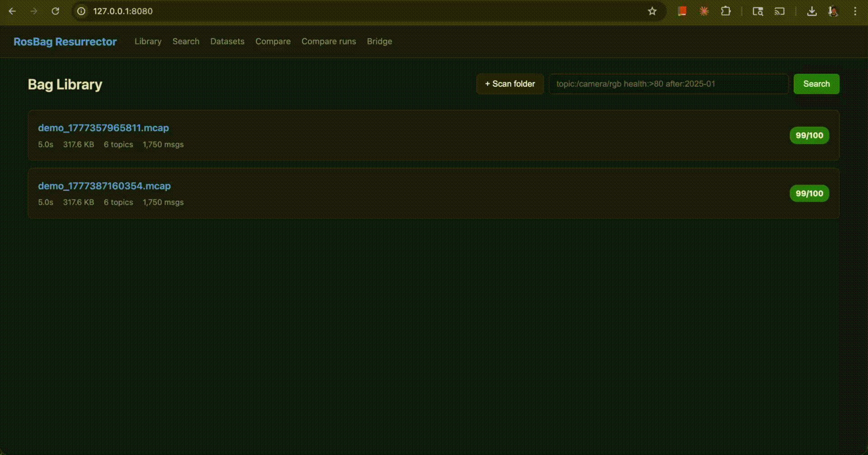Go back using the browser back arrow

(x=13, y=11)
